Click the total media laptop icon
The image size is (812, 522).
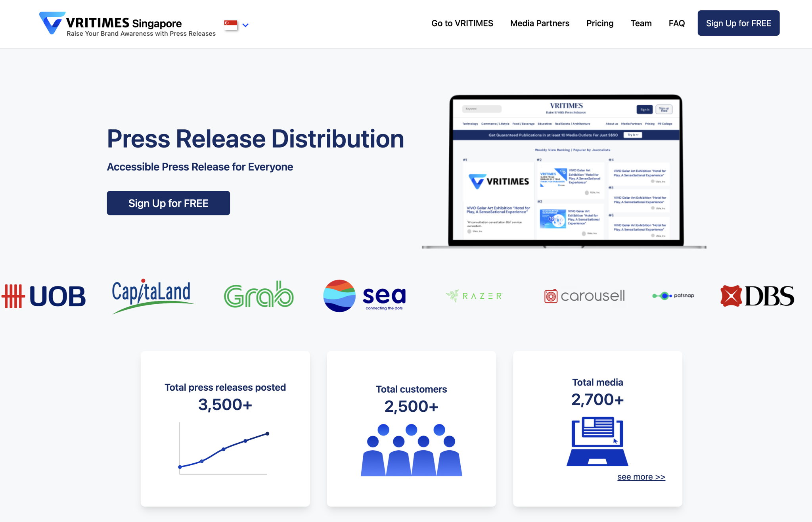point(598,441)
